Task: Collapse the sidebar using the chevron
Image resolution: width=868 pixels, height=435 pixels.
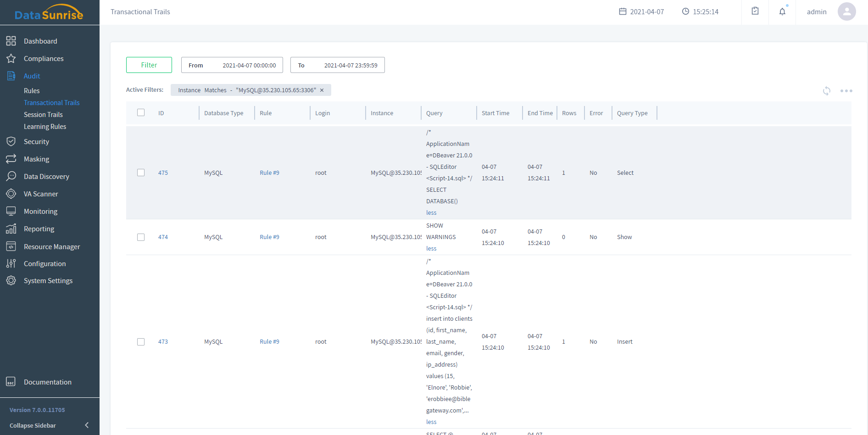Action: point(87,425)
